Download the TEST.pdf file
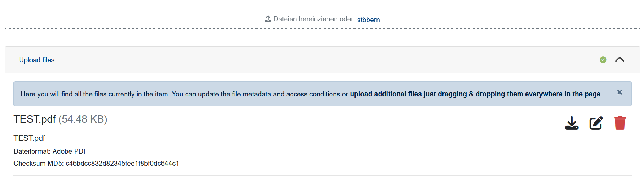This screenshot has height=192, width=644. click(x=572, y=123)
